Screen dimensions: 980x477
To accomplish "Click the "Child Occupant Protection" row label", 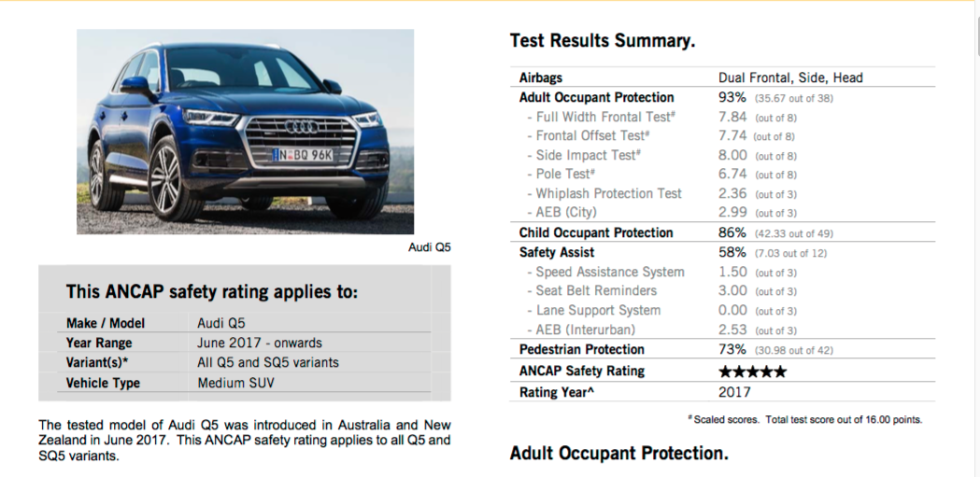I will tap(596, 232).
